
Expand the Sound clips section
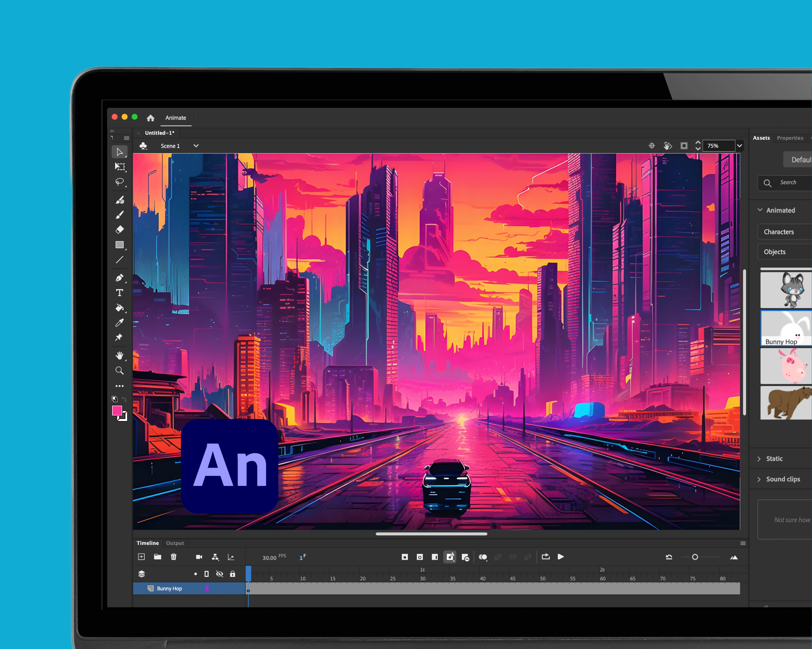(783, 479)
